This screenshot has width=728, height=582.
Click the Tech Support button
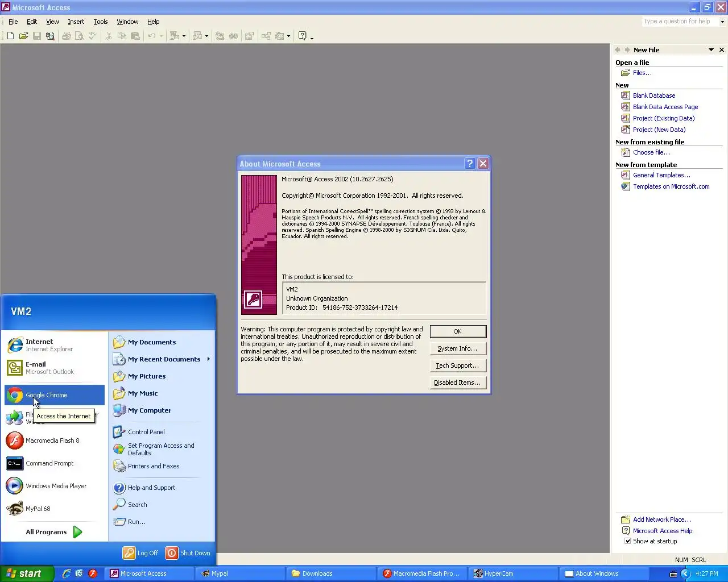tap(458, 365)
